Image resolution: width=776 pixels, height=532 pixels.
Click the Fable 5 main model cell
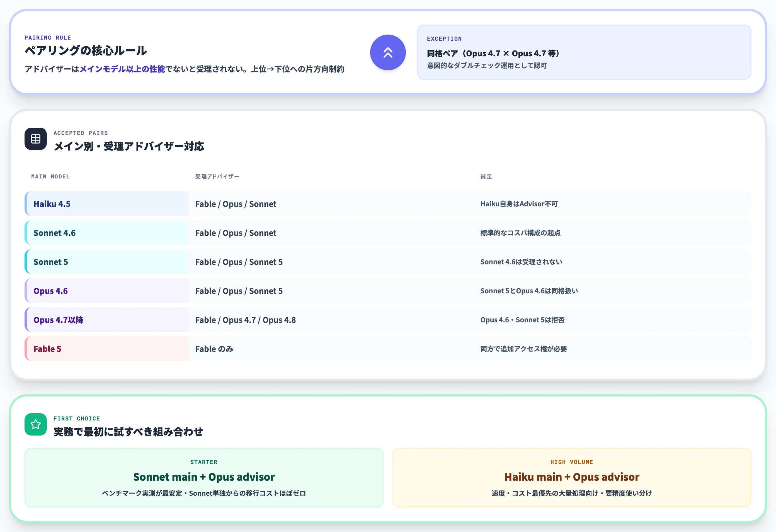106,349
